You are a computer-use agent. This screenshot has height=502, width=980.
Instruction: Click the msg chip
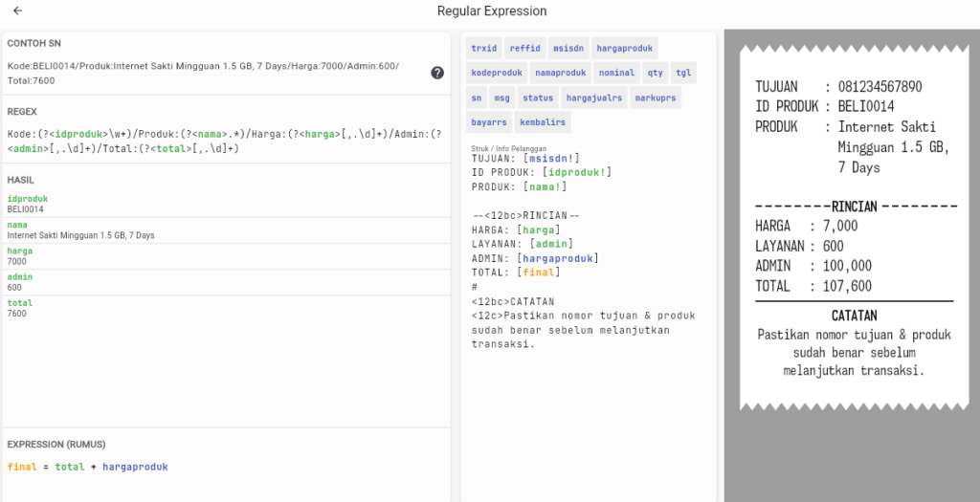tap(501, 98)
